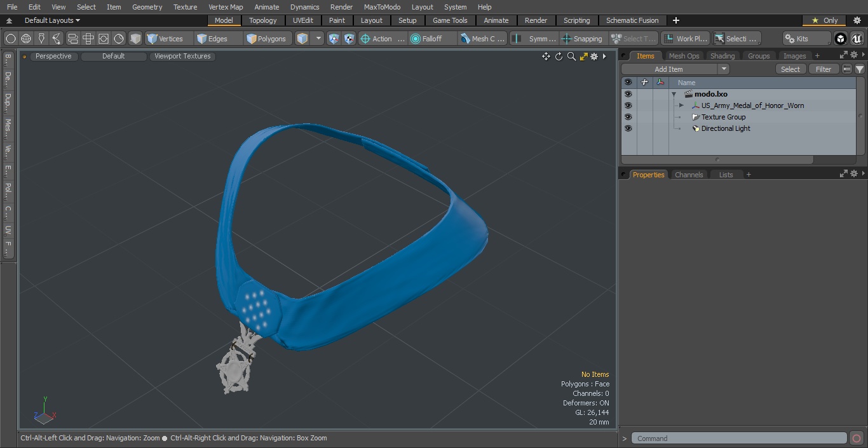Click the Viewport Textures button
The image size is (868, 448).
(182, 56)
